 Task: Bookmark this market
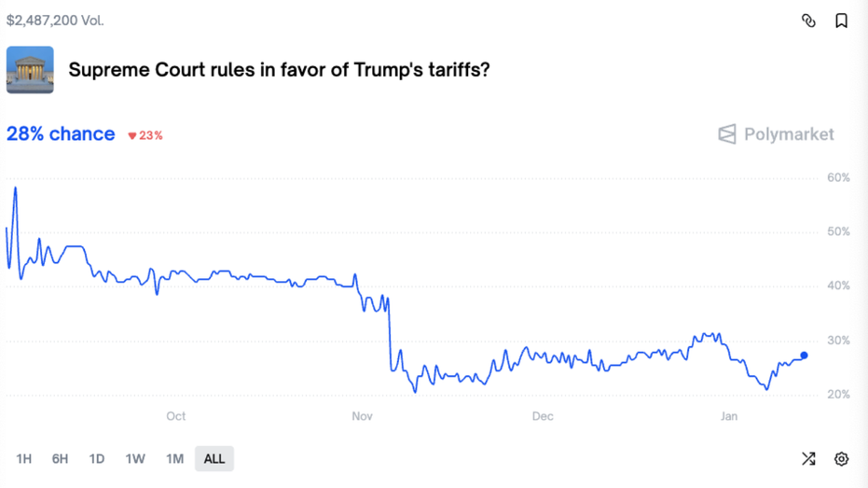click(841, 21)
